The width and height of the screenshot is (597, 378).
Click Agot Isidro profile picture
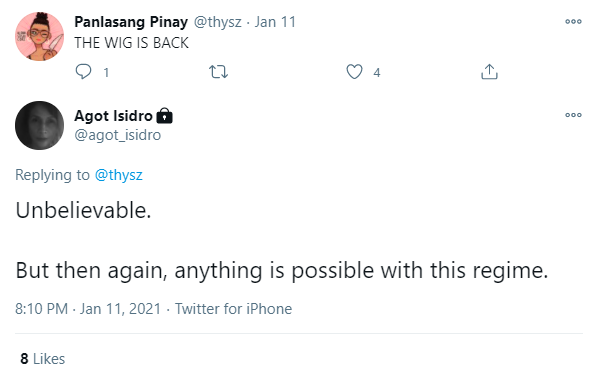pos(40,125)
